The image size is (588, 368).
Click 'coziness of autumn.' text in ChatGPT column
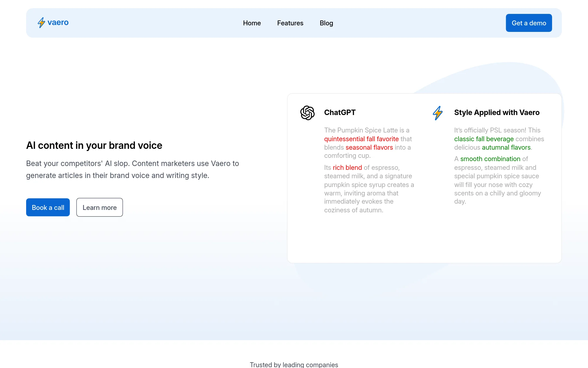(354, 210)
